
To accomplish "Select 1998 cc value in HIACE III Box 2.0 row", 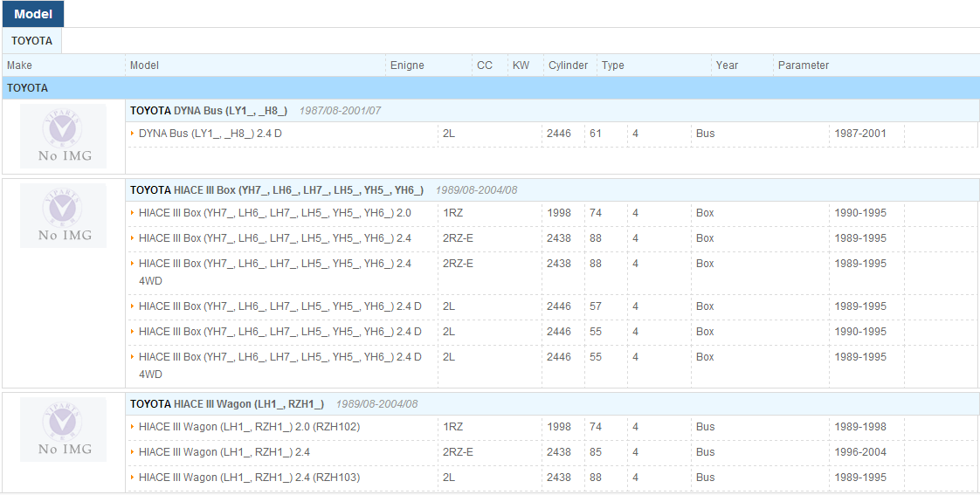I will pyautogui.click(x=559, y=212).
